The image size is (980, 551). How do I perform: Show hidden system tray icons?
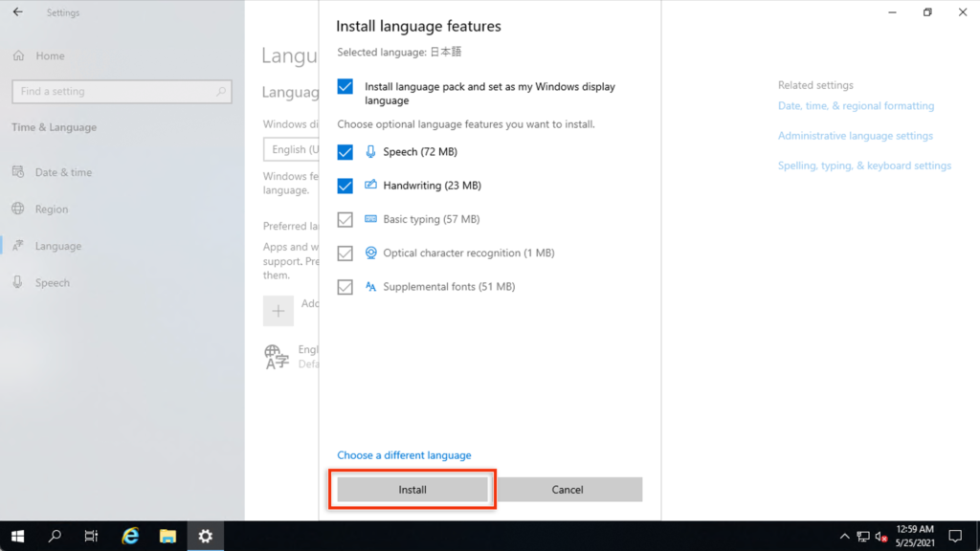[844, 536]
